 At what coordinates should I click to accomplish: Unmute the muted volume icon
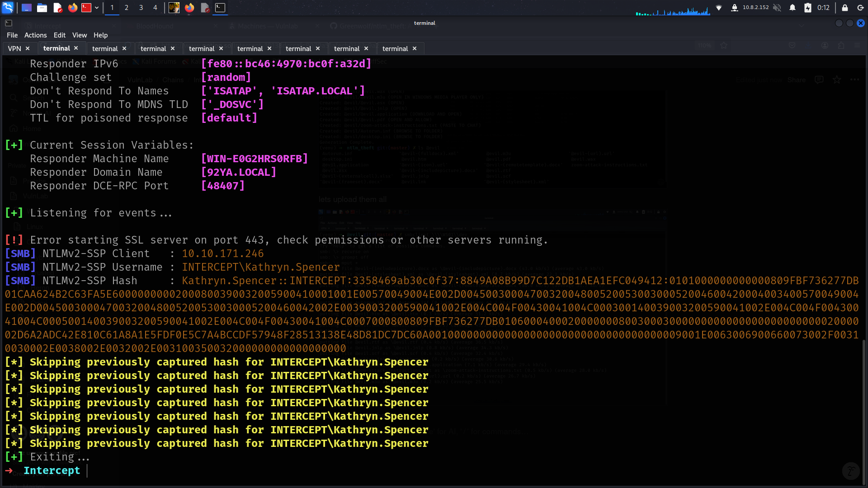click(x=777, y=8)
